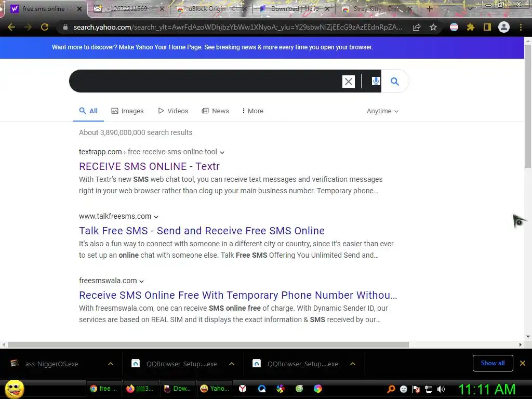
Task: Toggle the browser side panel
Action: point(487,27)
